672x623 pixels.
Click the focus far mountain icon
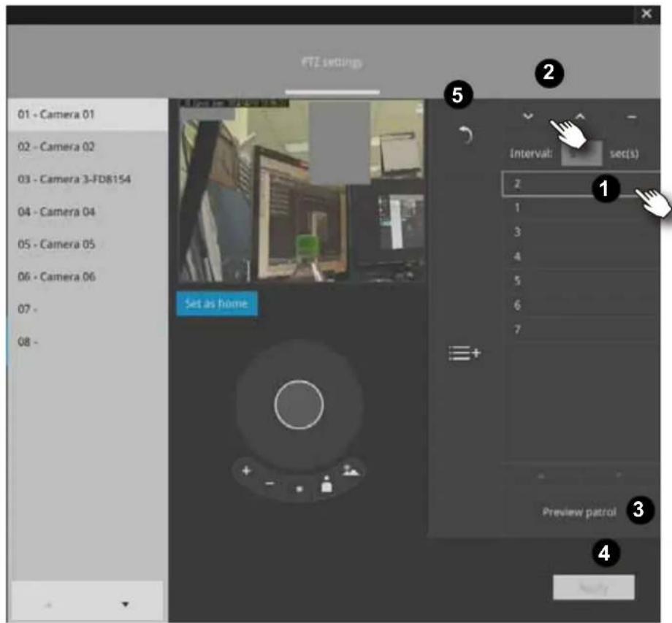click(x=351, y=470)
